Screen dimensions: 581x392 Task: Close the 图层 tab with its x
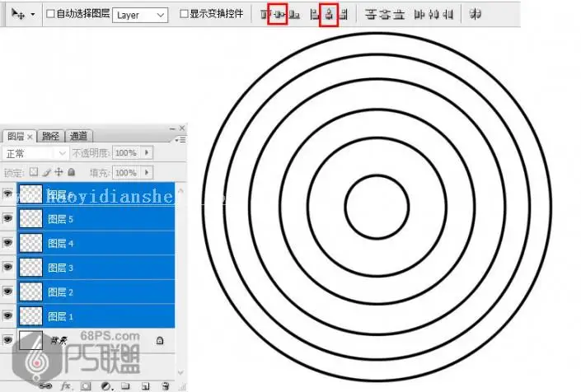[x=30, y=137]
